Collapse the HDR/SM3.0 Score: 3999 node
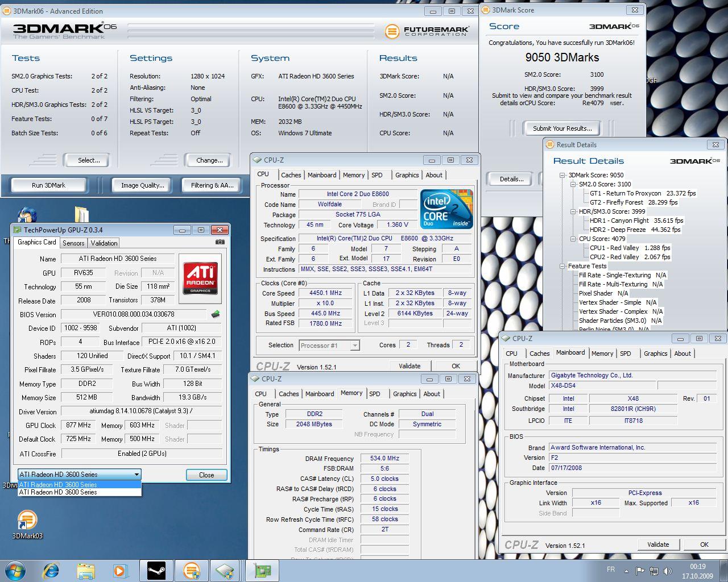Viewport: 728px width, 582px height. coord(573,211)
